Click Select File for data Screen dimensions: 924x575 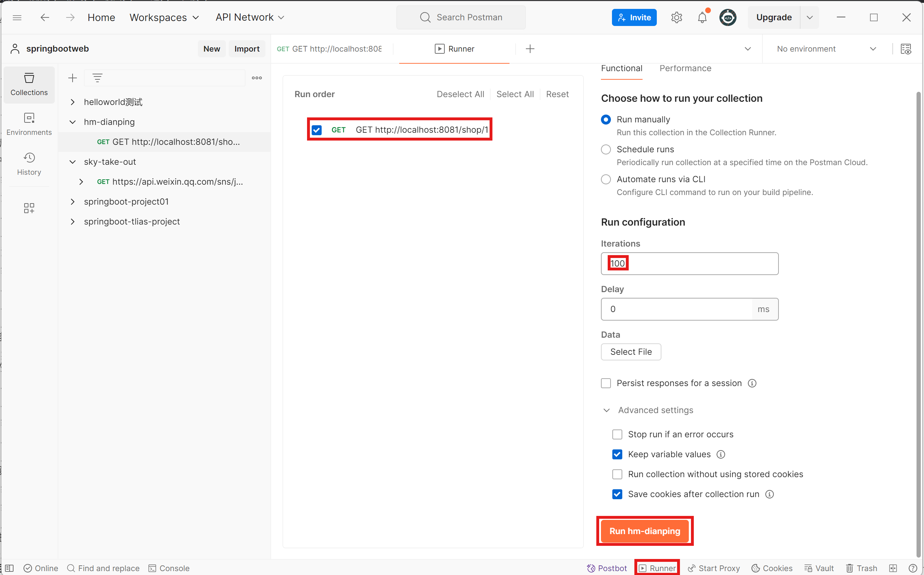click(631, 352)
